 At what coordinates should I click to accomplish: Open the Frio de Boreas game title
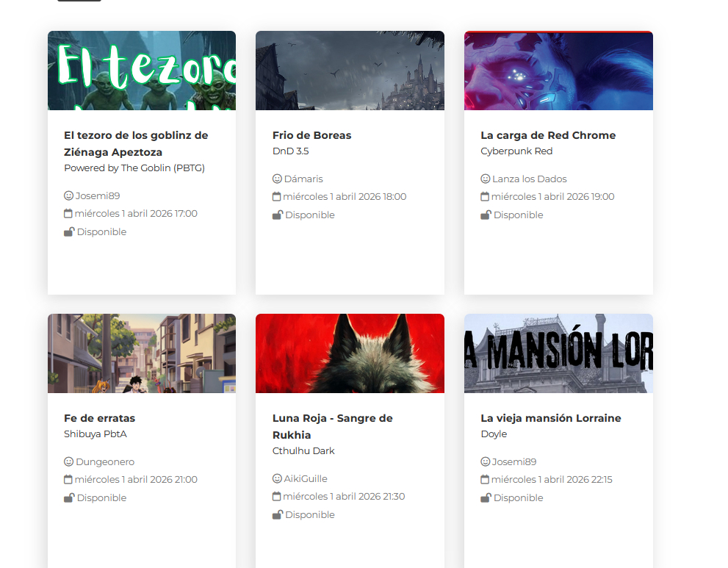click(x=311, y=135)
